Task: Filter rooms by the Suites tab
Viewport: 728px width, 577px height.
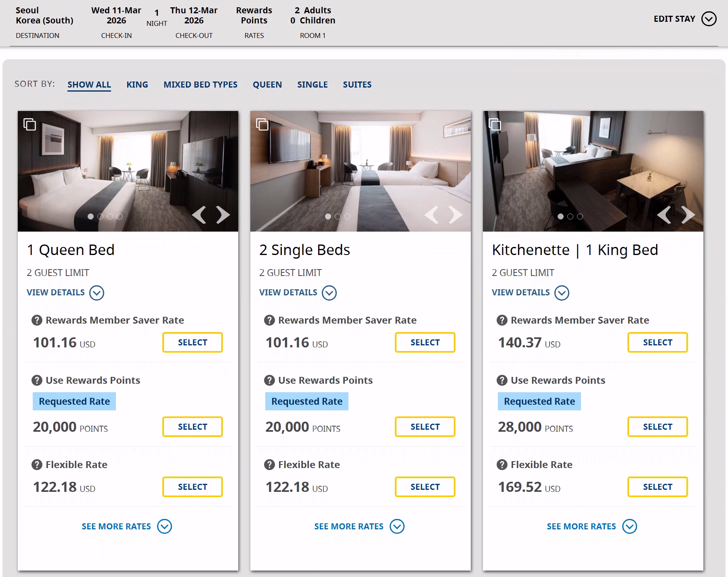Action: point(357,85)
